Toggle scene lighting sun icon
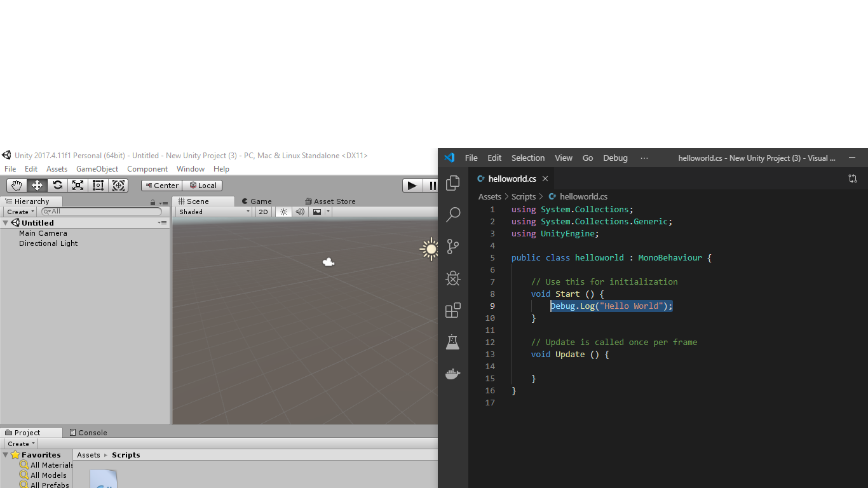 pyautogui.click(x=283, y=212)
